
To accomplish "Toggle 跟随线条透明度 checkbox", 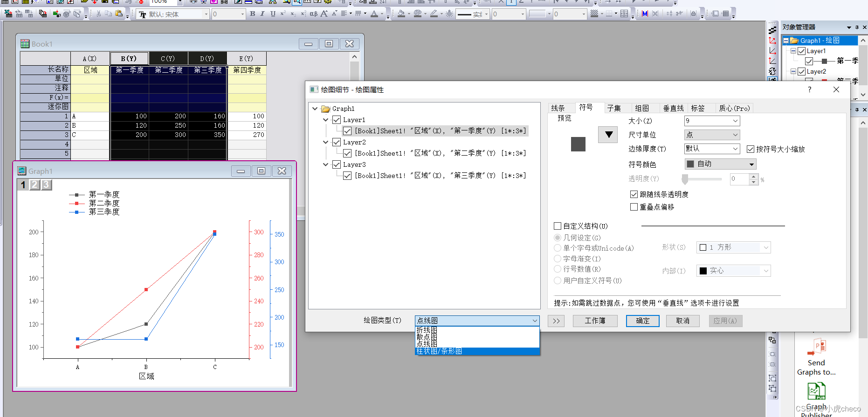I will click(634, 194).
